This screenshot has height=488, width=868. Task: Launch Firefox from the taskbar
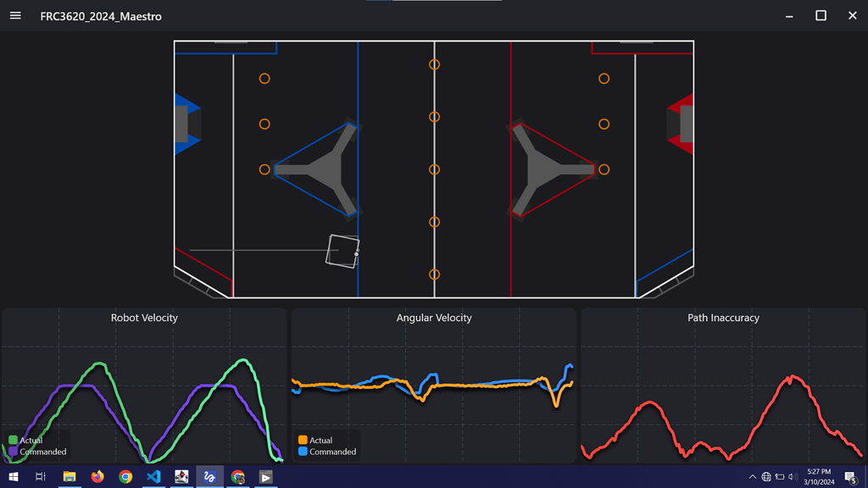coord(97,476)
